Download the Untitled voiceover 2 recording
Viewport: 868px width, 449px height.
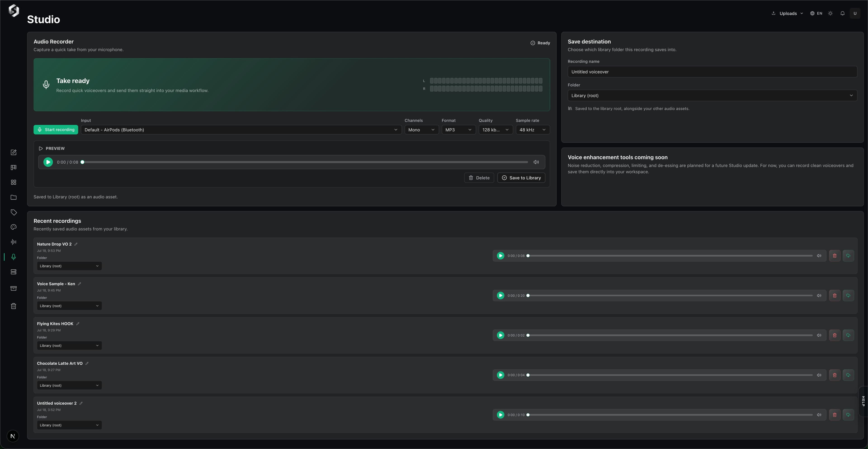tap(848, 415)
